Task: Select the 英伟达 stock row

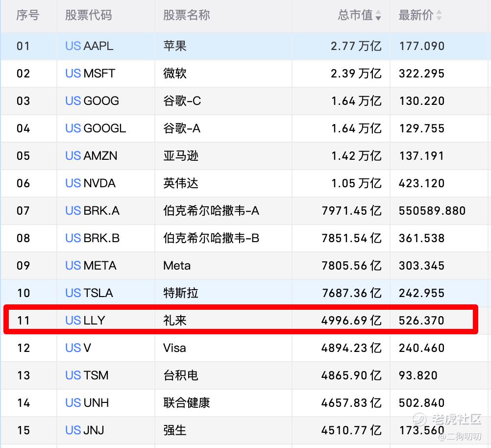Action: [245, 183]
